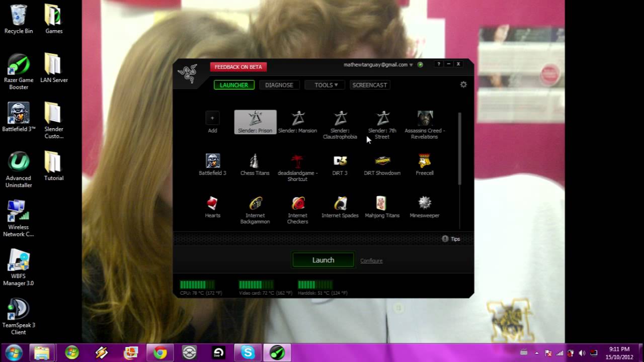Pick the Slender: 7th Street game
The image size is (644, 362).
[x=382, y=125]
